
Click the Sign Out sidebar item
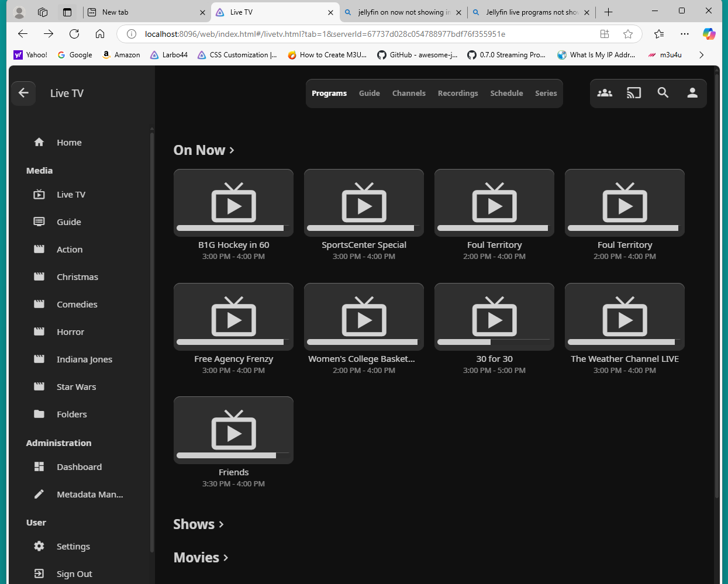point(74,574)
